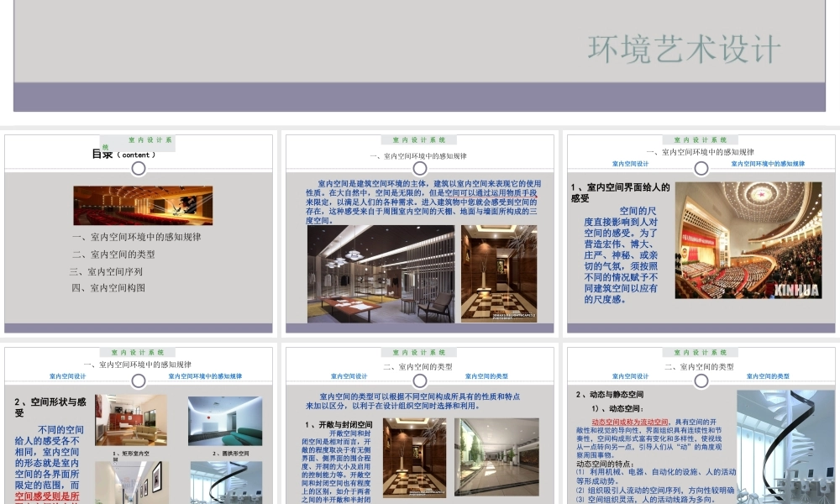840x504 pixels.
Task: Click 室内空间设计 link on the 开敞与封闭空间 slide
Action: (349, 376)
